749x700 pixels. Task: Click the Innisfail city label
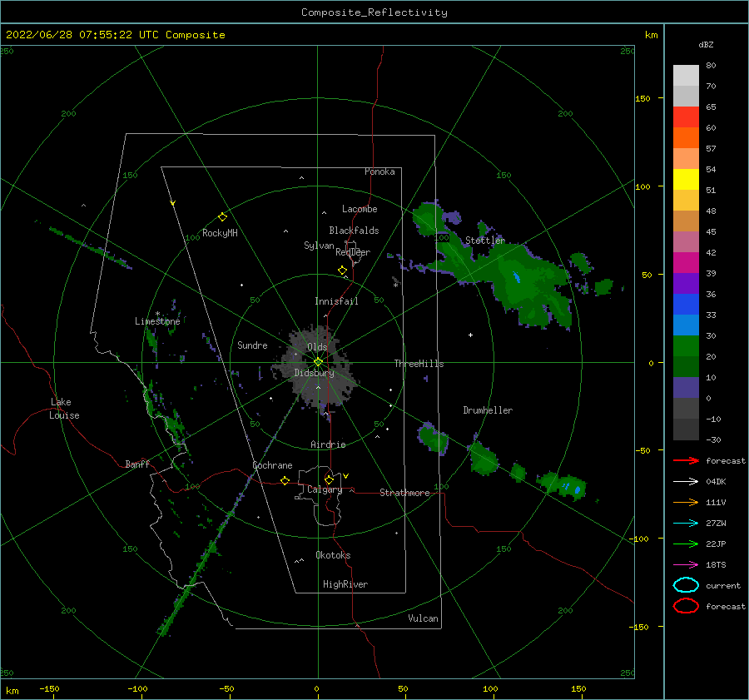click(336, 301)
